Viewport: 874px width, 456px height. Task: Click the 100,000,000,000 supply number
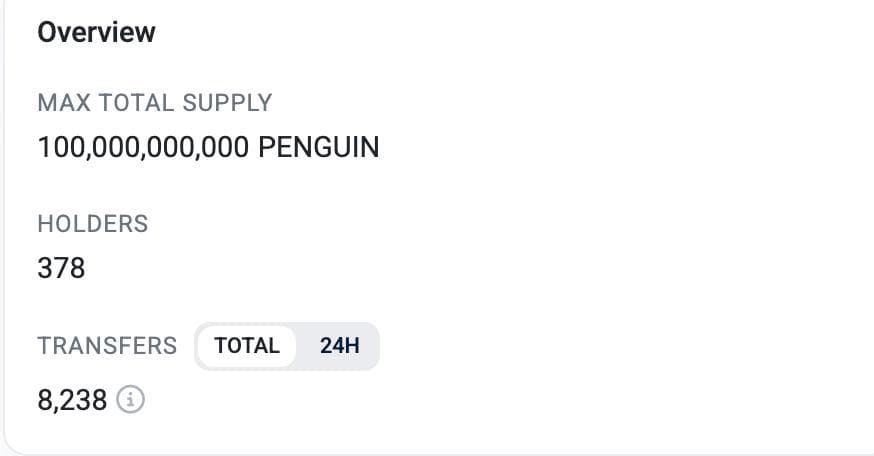click(143, 148)
